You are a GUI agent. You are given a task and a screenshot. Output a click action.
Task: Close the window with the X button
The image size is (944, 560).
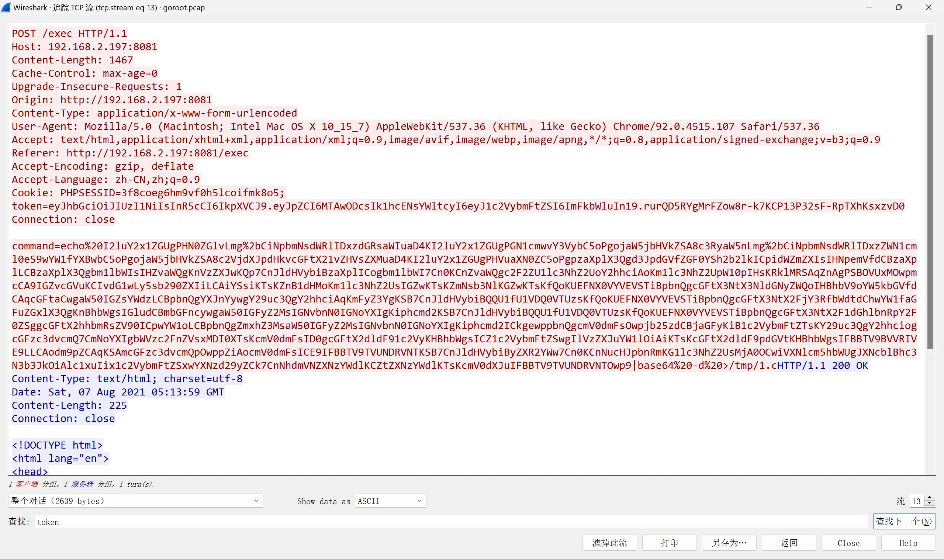pyautogui.click(x=929, y=7)
